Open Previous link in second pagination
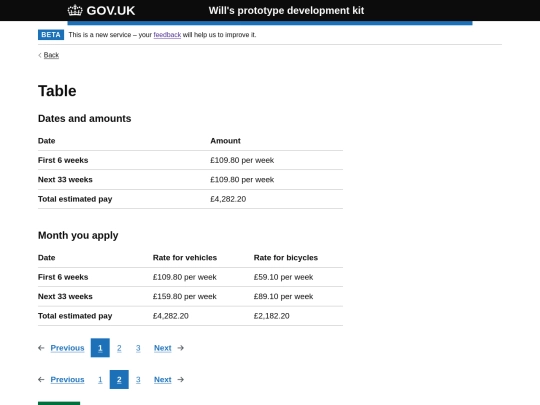Viewport: 540px width, 405px height. (67, 380)
